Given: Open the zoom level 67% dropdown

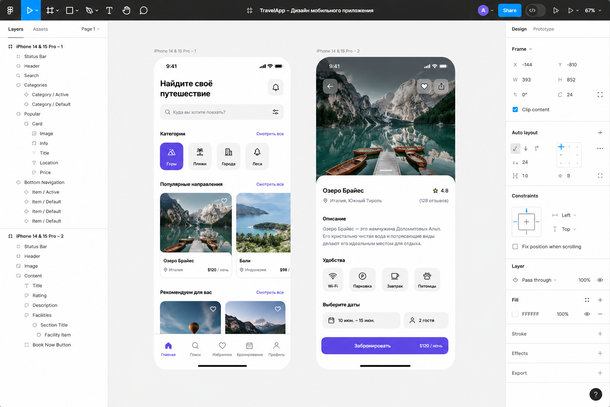Looking at the screenshot, I should 592,11.
